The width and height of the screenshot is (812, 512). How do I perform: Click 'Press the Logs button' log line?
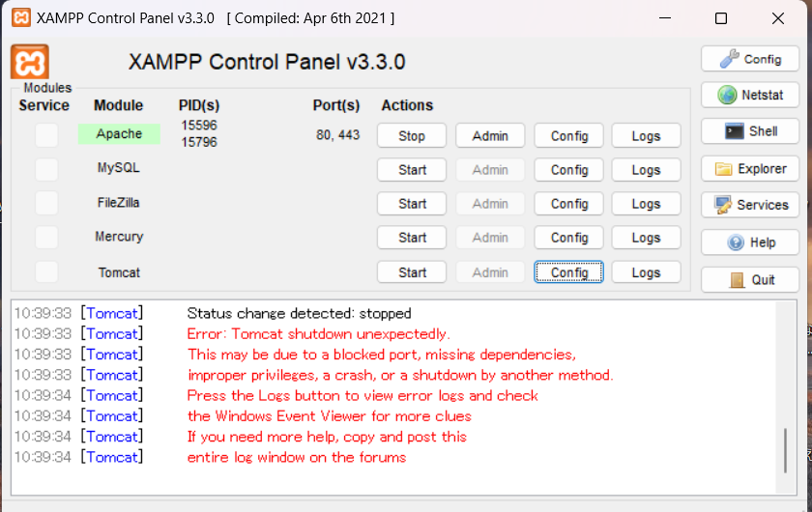(x=362, y=395)
